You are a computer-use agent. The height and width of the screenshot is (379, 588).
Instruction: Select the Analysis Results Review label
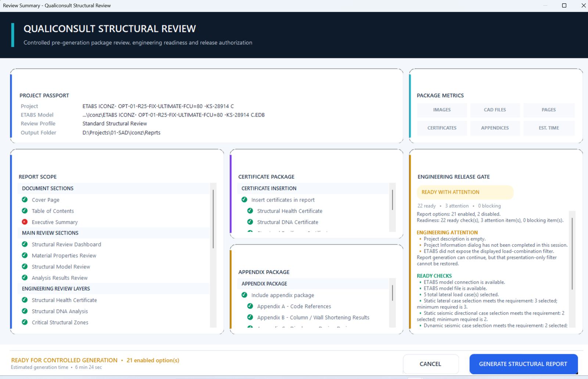click(x=60, y=278)
